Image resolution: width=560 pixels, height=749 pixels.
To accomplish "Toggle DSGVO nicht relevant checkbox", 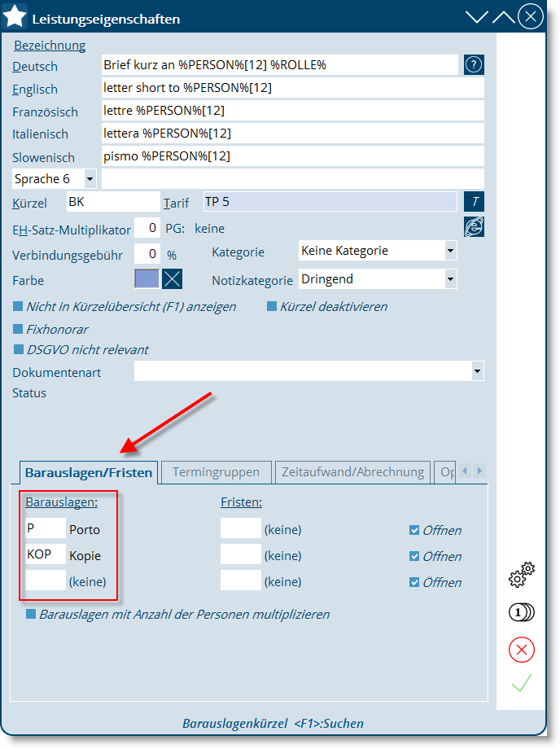I will (19, 350).
